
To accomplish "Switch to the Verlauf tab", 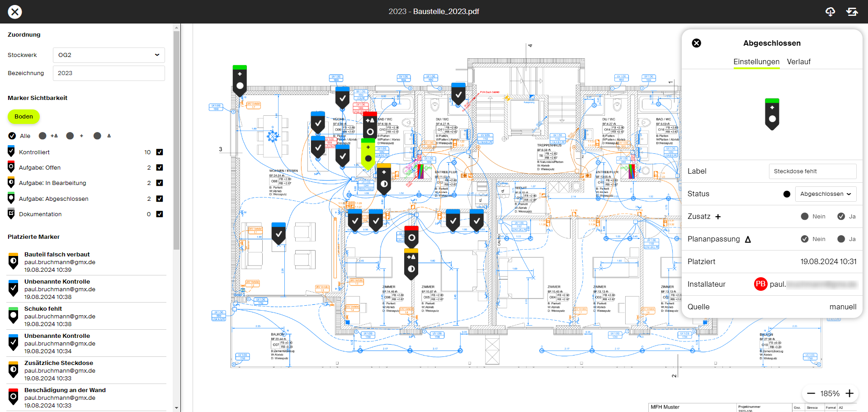I will (798, 62).
